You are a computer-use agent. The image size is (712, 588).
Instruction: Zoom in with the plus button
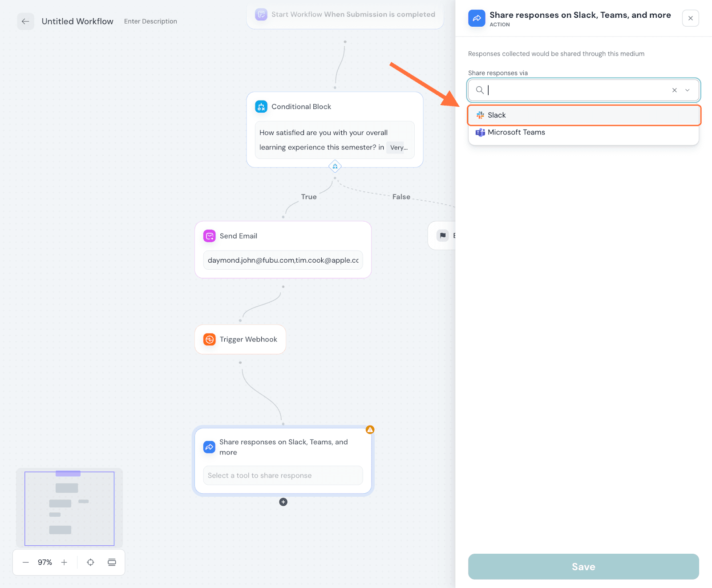tap(64, 562)
